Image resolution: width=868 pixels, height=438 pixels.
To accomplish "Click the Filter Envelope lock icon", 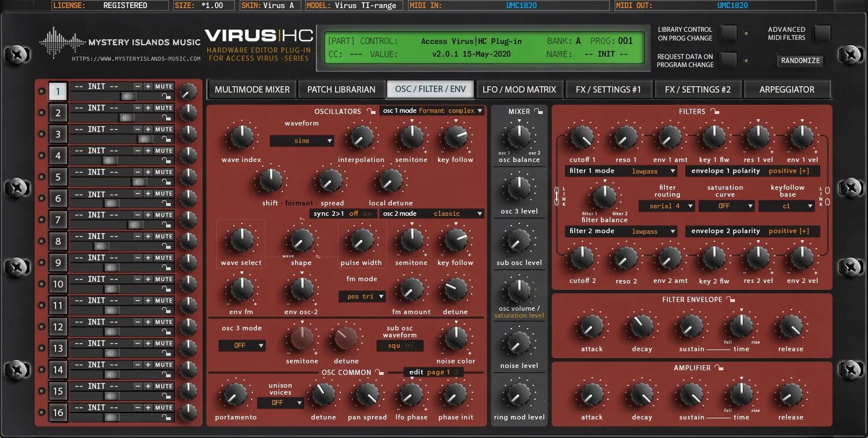I will (731, 299).
